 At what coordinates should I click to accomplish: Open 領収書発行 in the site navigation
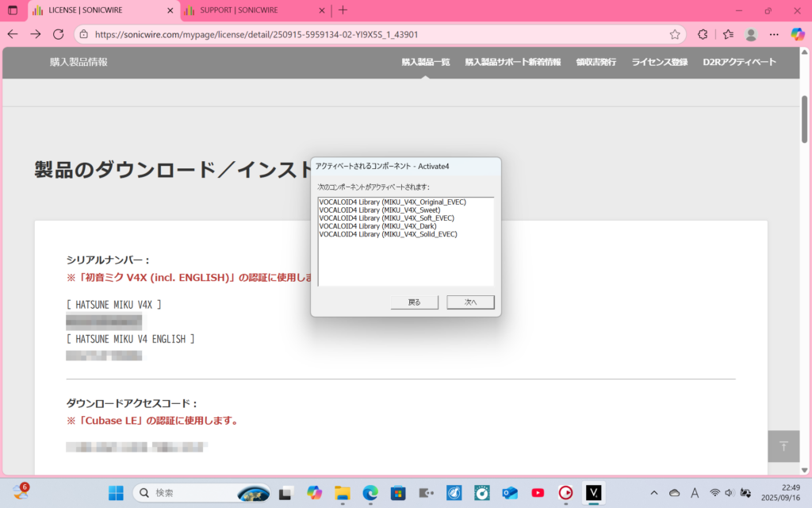[x=596, y=62]
